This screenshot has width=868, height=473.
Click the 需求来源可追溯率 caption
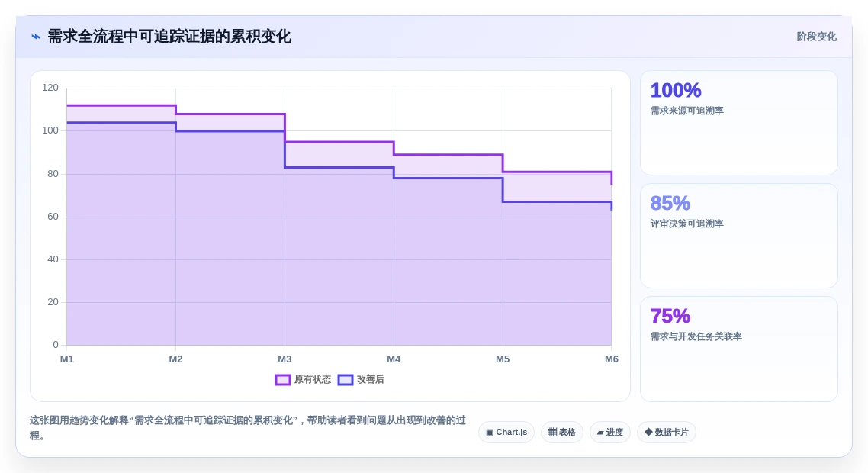(687, 111)
